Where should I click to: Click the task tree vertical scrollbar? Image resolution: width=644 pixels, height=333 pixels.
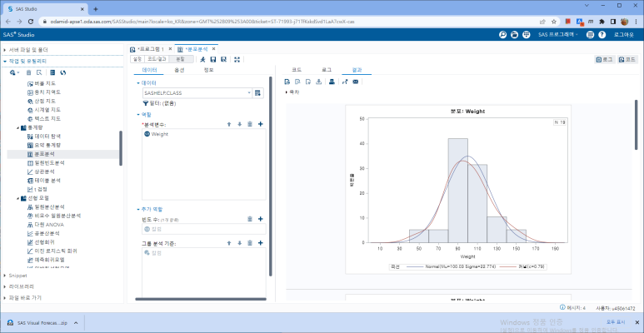(x=122, y=150)
